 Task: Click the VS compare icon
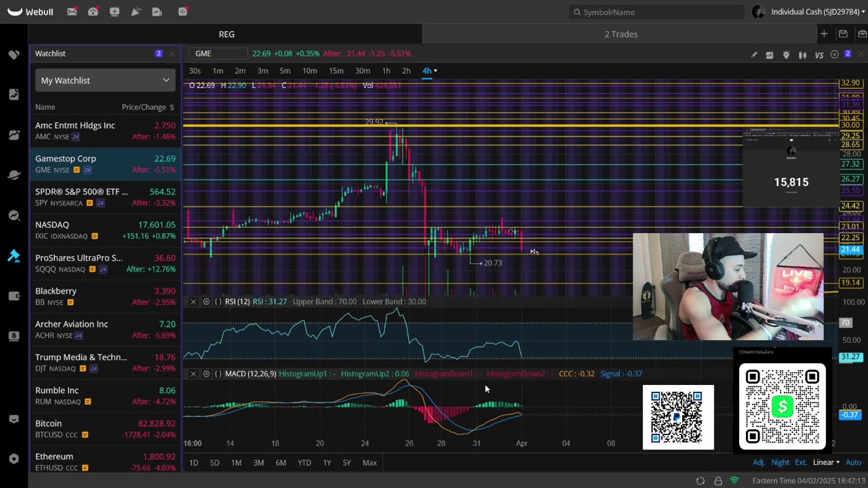(x=819, y=55)
